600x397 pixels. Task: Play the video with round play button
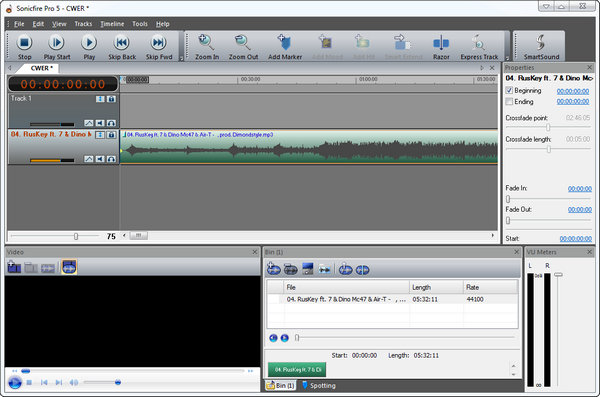tap(15, 382)
